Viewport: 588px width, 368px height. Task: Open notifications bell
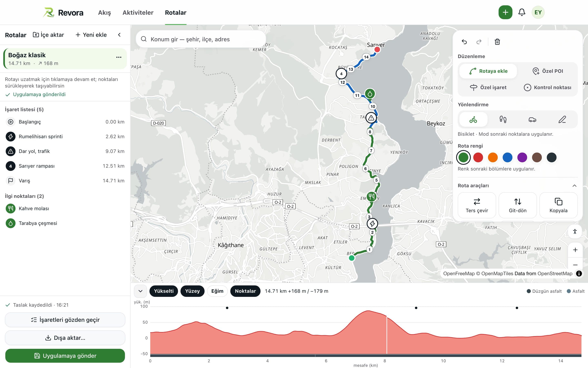pyautogui.click(x=522, y=12)
